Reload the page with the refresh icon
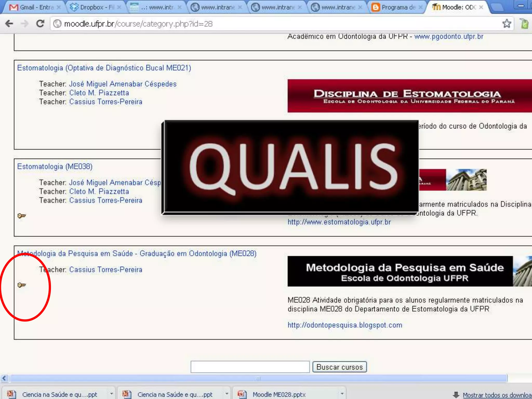This screenshot has height=399, width=532. (40, 24)
